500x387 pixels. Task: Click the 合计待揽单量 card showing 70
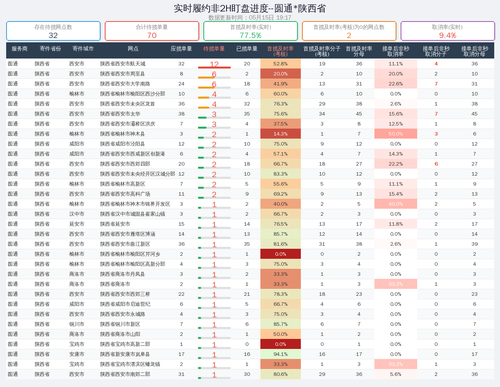tap(152, 31)
